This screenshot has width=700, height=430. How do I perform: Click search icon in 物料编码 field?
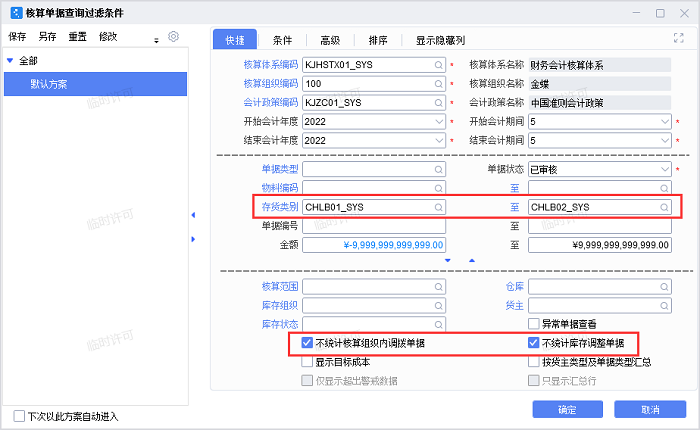click(x=438, y=188)
